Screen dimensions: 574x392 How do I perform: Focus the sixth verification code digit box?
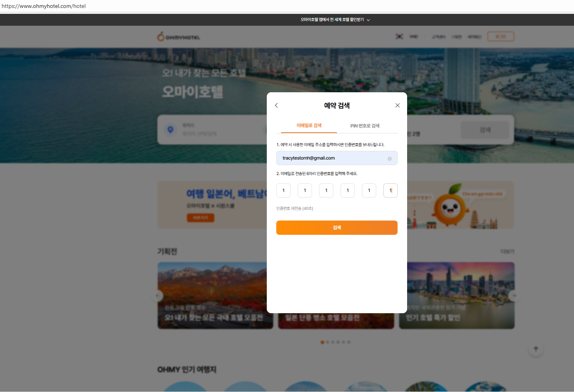[x=390, y=190]
